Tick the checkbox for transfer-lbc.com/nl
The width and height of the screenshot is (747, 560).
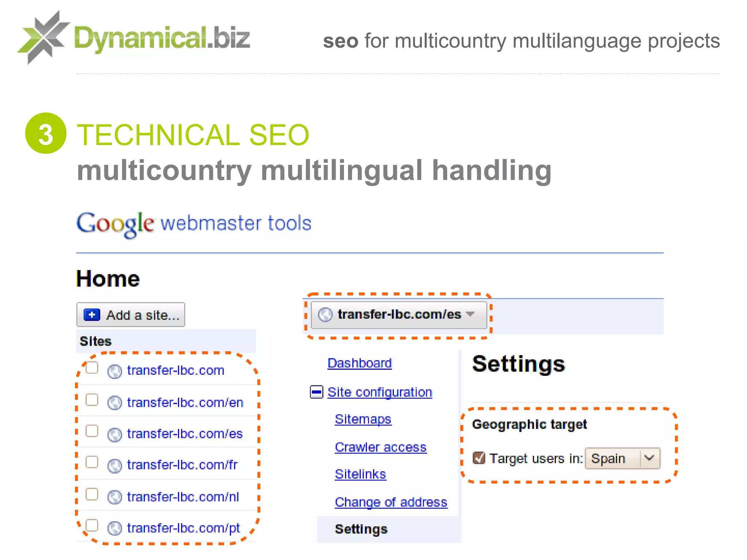[92, 494]
